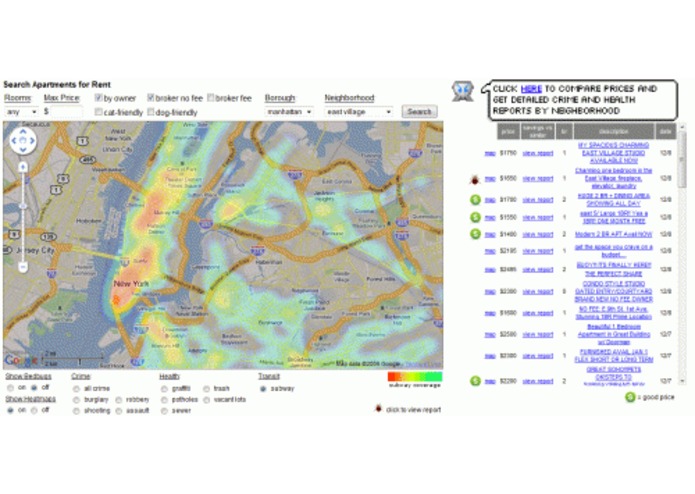Open 'view report' for the $2500 listing
Screen dimensions: 695x494
pyautogui.click(x=538, y=335)
